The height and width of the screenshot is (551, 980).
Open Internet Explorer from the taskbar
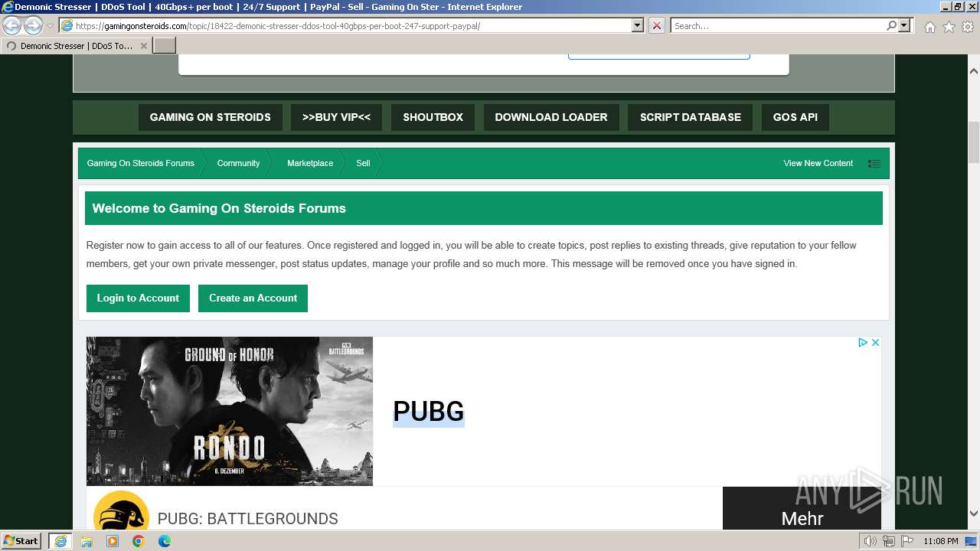tap(60, 541)
